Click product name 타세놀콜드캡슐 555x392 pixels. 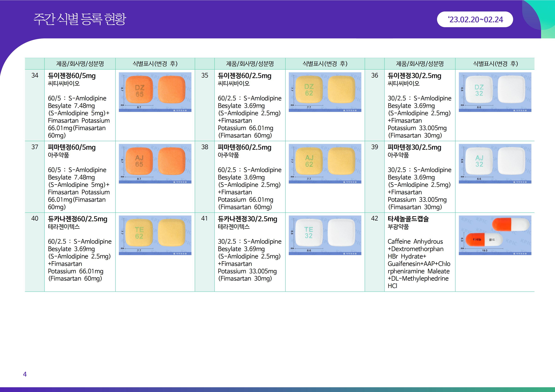(408, 219)
